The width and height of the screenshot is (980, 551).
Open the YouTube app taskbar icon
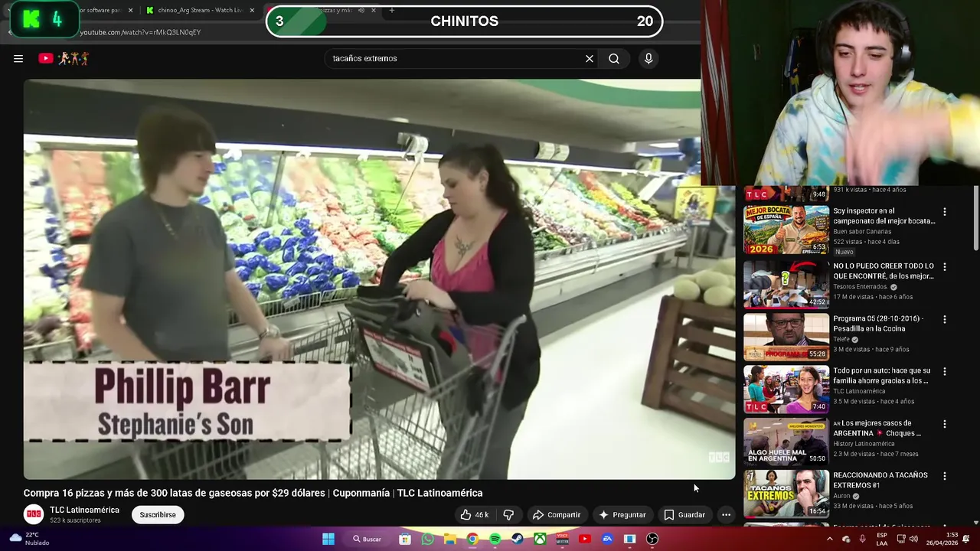tap(585, 539)
